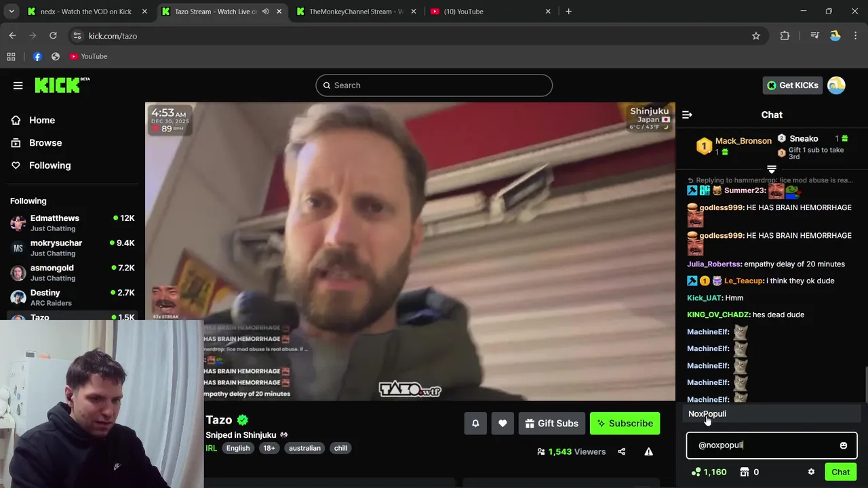Screen dimensions: 868x488
Task: Click username KING_OV_CHADZ in chat
Action: [718, 315]
